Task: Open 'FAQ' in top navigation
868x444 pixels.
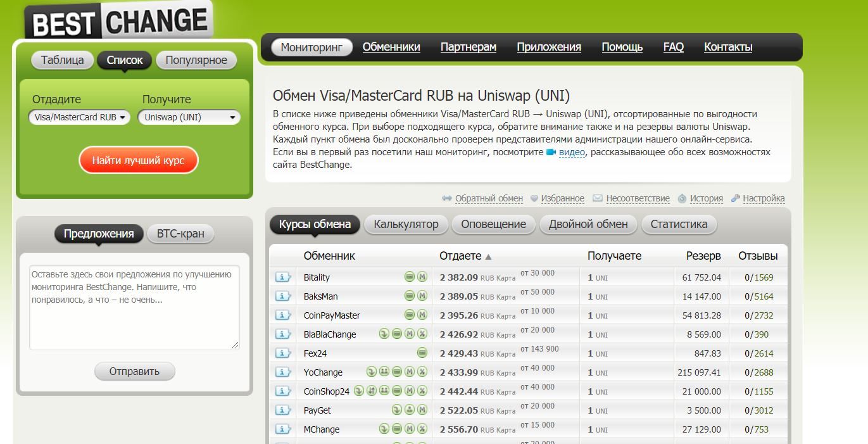Action: coord(674,47)
